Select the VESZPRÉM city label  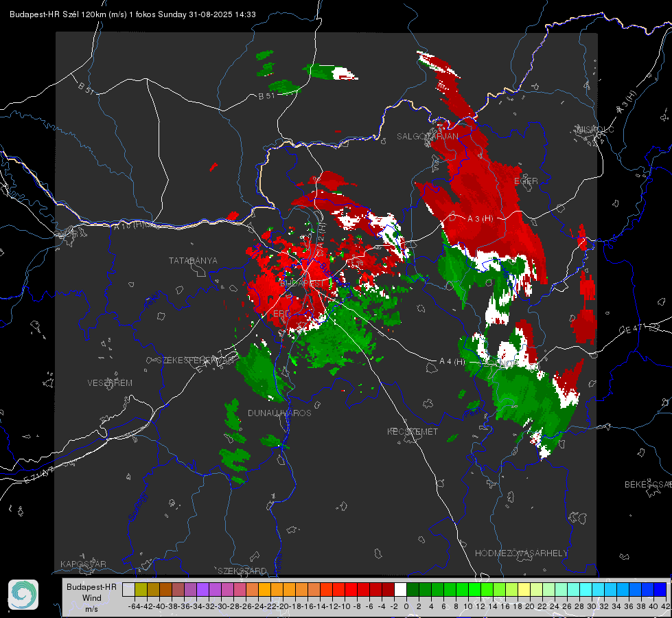tap(110, 382)
